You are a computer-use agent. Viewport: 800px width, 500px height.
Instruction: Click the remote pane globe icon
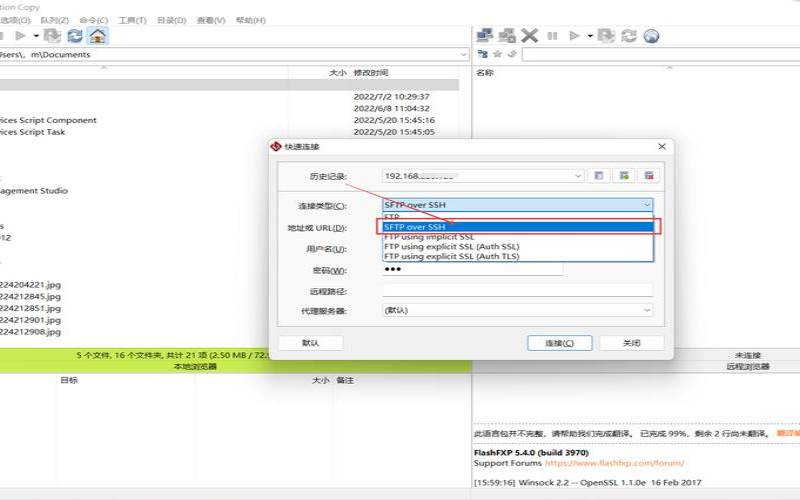pyautogui.click(x=651, y=36)
